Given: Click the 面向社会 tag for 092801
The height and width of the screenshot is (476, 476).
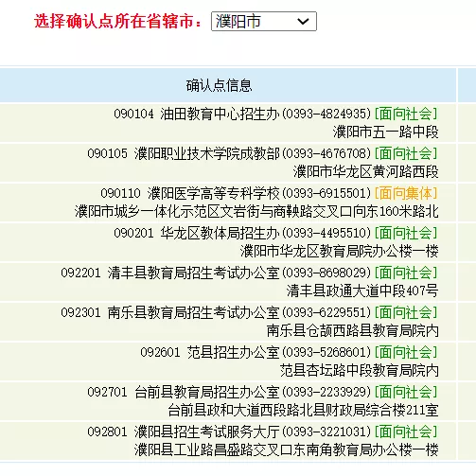Looking at the screenshot, I should click(406, 432).
